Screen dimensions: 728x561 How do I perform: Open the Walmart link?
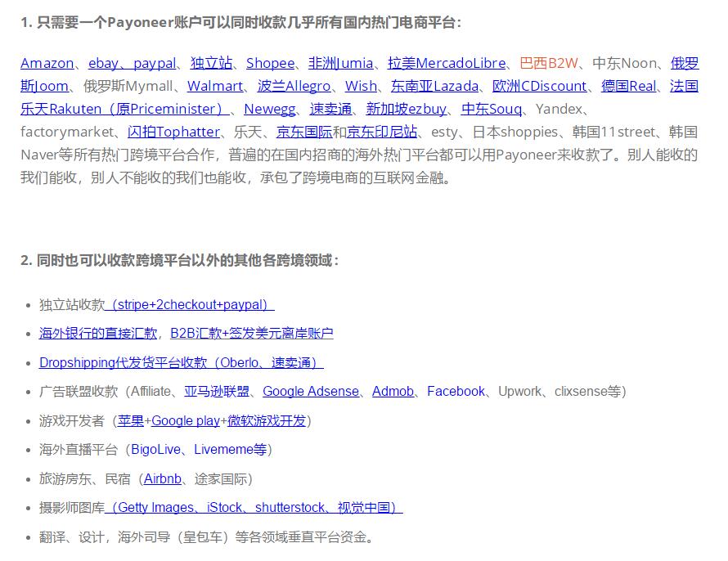point(215,86)
